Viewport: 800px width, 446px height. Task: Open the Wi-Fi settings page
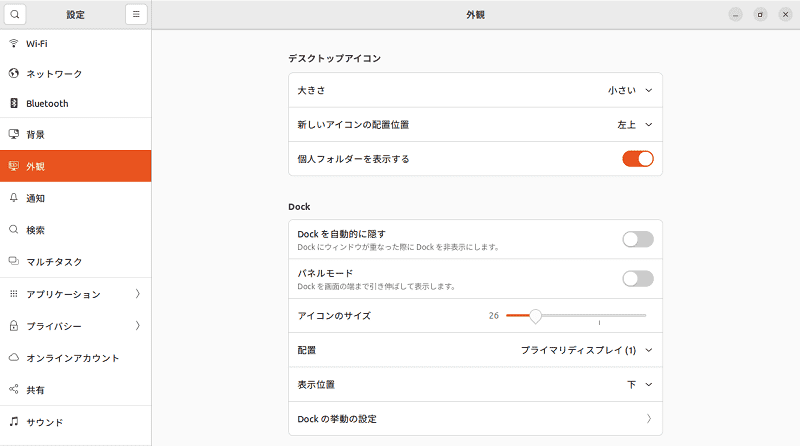pyautogui.click(x=76, y=44)
